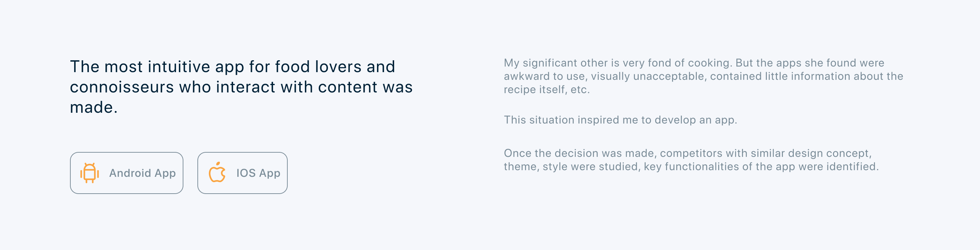
Task: Click the word "competitors" in last paragraph
Action: pyautogui.click(x=691, y=153)
